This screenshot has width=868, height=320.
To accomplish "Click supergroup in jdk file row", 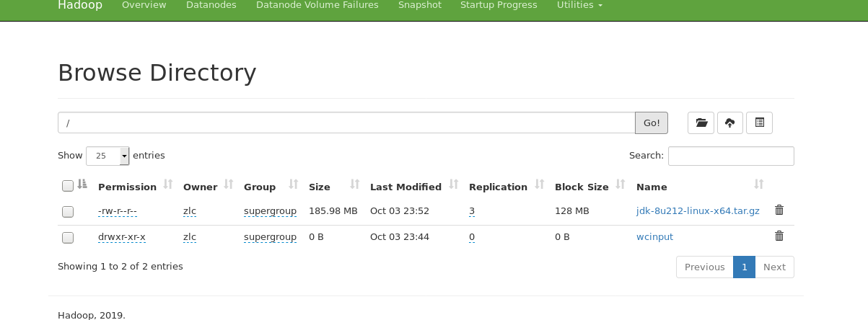I will tap(270, 211).
